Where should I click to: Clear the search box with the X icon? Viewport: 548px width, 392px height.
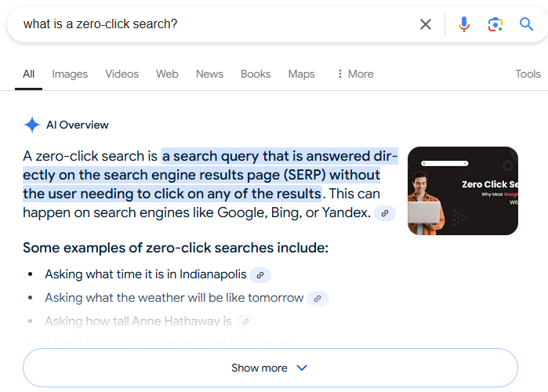point(426,24)
